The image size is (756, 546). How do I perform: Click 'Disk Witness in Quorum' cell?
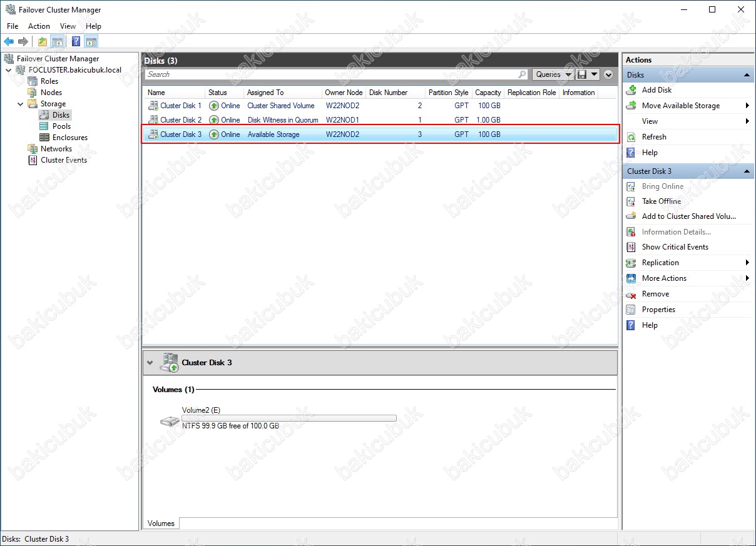point(283,120)
